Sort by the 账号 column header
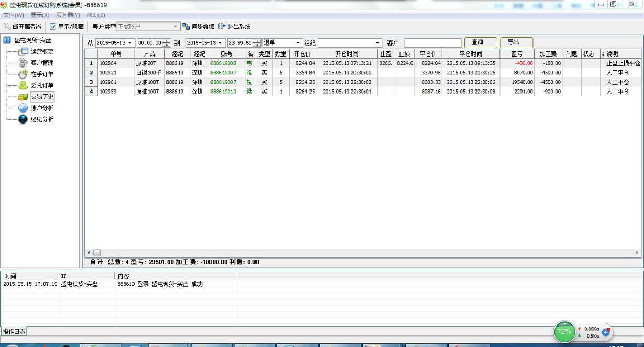The image size is (644, 347). (227, 54)
